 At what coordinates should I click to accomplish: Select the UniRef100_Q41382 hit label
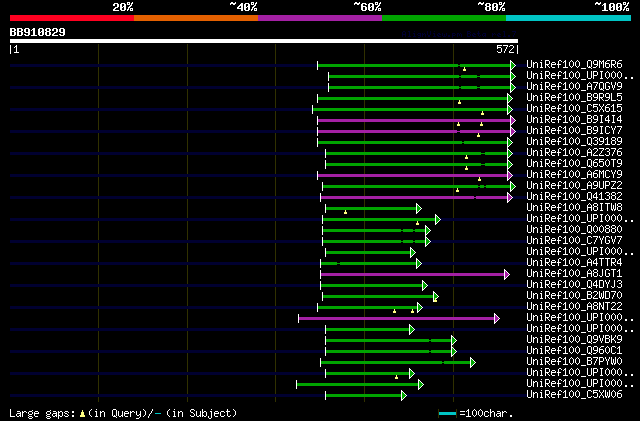coord(574,197)
